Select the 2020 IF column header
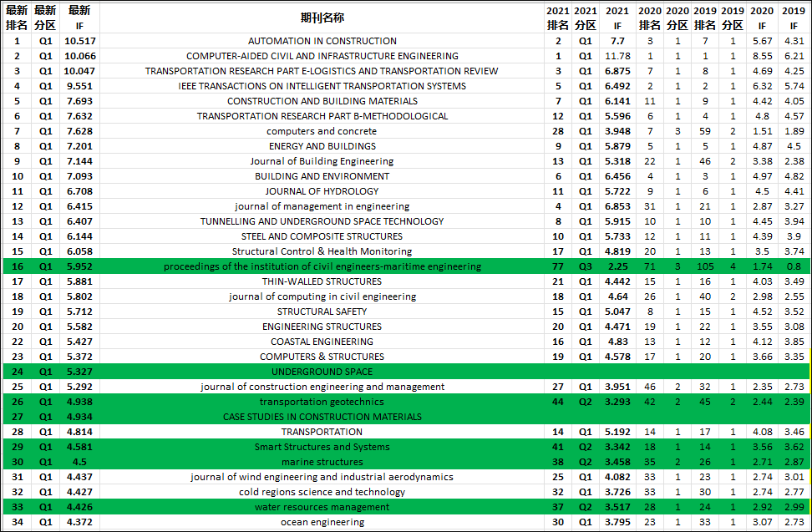Image resolution: width=812 pixels, height=532 pixels. [x=762, y=18]
